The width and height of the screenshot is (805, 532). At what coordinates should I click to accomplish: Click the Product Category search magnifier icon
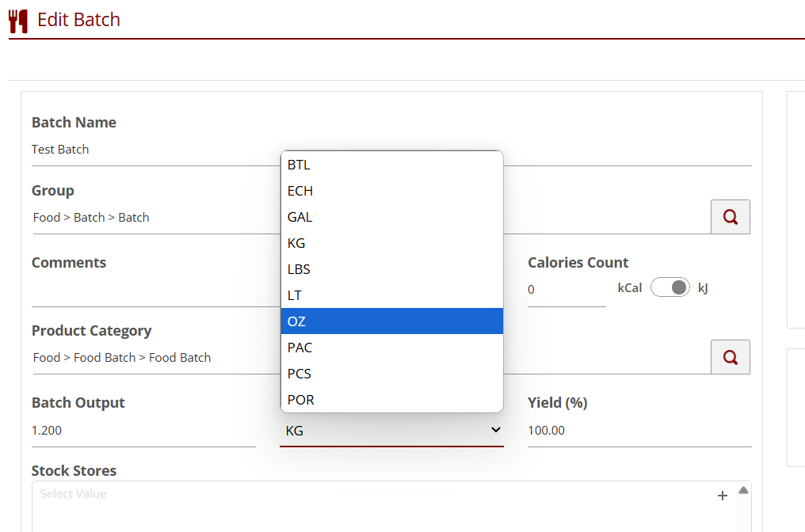click(730, 357)
